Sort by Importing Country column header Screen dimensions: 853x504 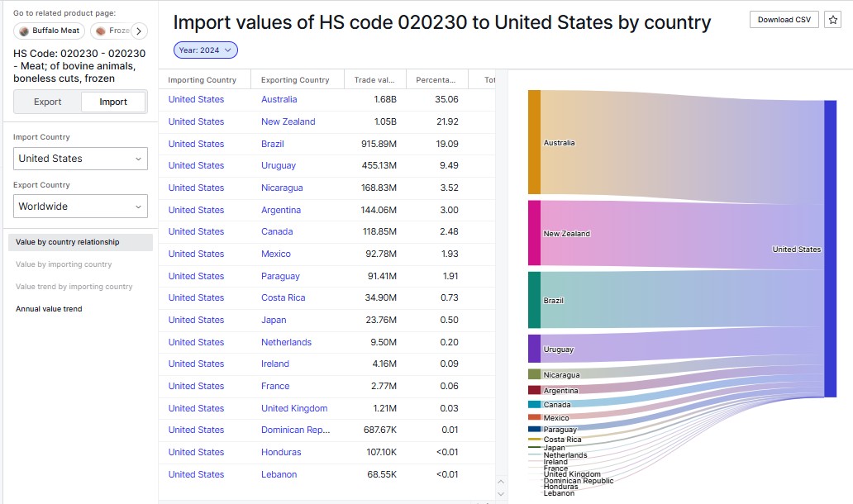[202, 80]
